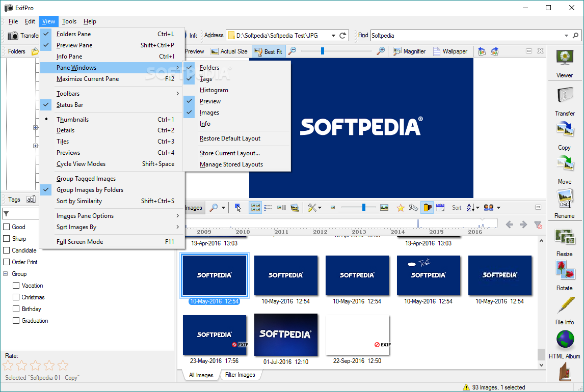Open the people icon dropdown arrow
584x392 pixels.
[x=498, y=208]
